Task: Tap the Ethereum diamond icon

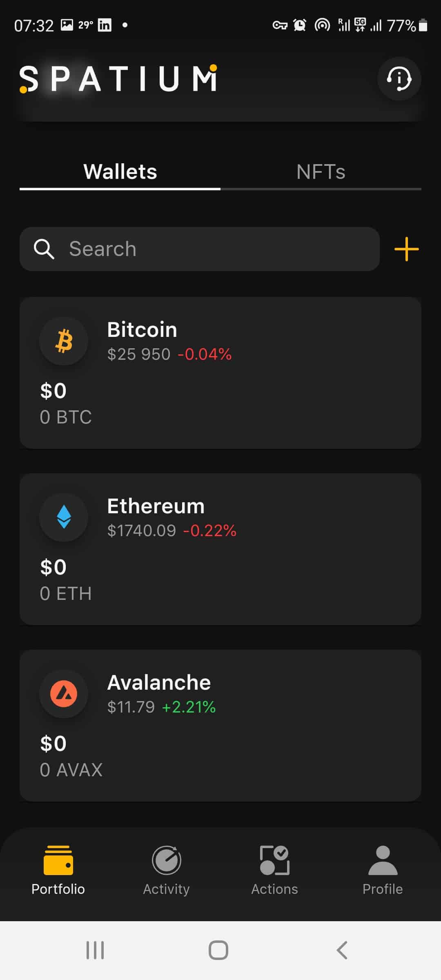Action: point(64,517)
